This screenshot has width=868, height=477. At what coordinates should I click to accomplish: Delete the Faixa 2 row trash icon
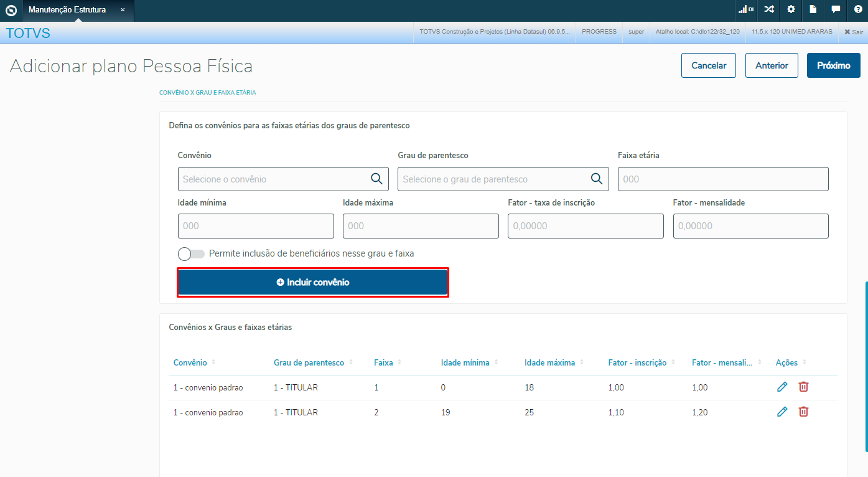pos(803,412)
